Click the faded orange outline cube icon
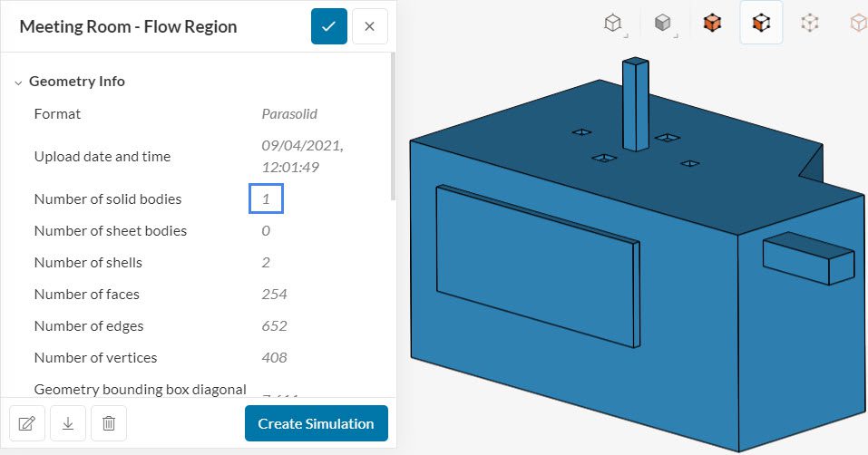This screenshot has height=455, width=868. (x=856, y=23)
